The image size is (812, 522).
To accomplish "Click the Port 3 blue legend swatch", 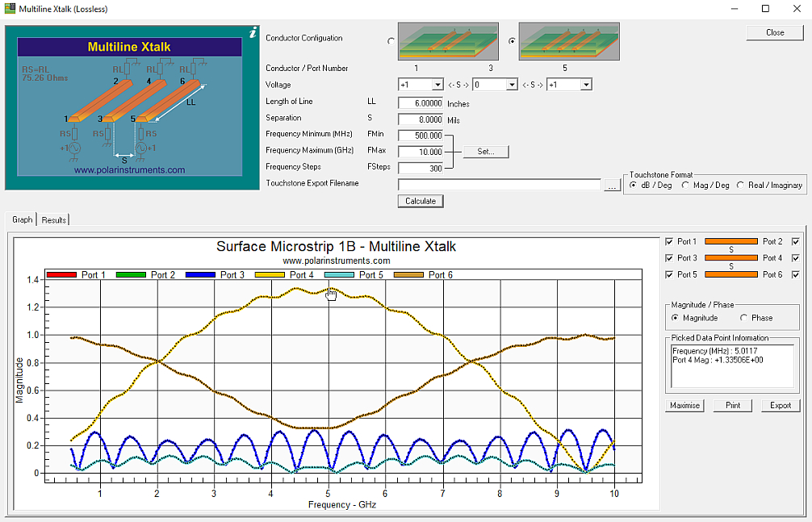I will pos(200,275).
